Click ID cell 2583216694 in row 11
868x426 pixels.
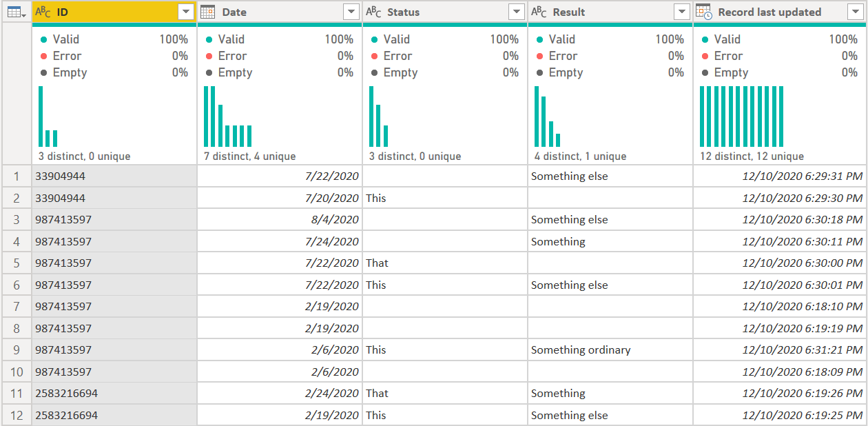[114, 393]
